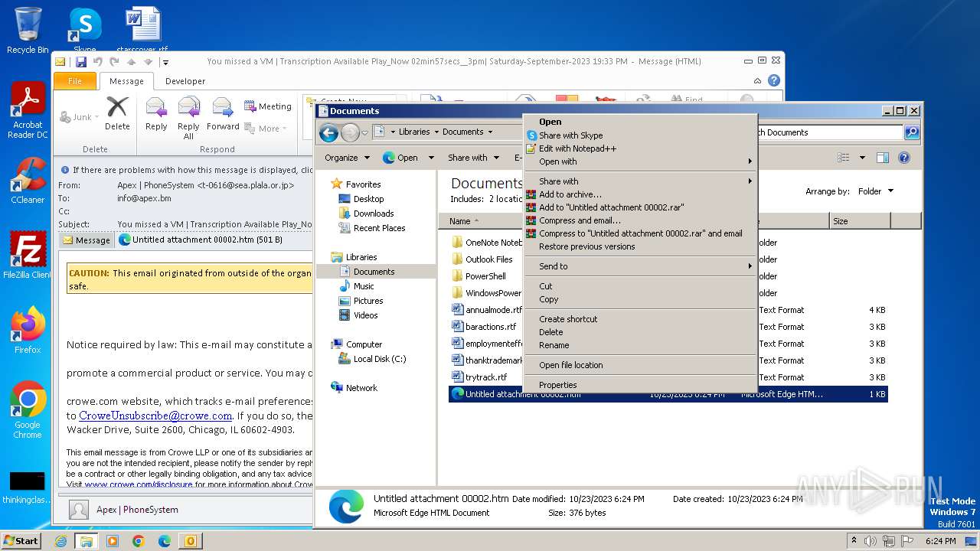Open the view options dropdown arrow in Explorer

coord(862,158)
